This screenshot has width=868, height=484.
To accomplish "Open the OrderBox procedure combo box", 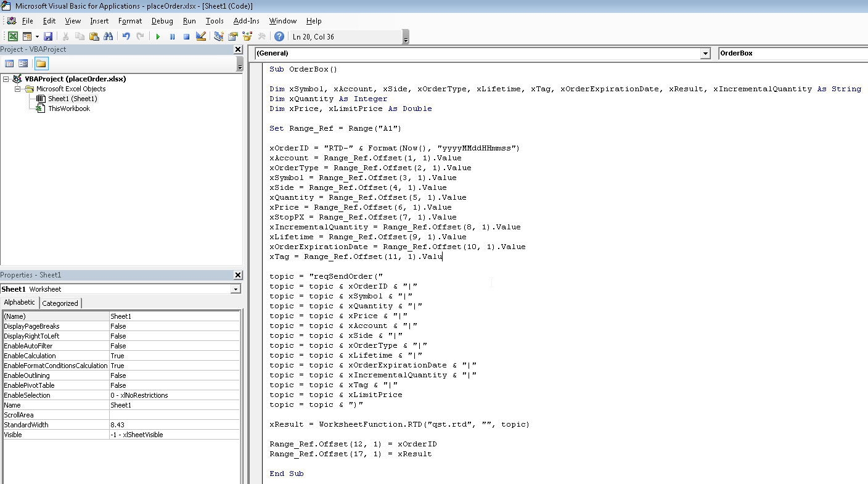I will click(x=793, y=54).
